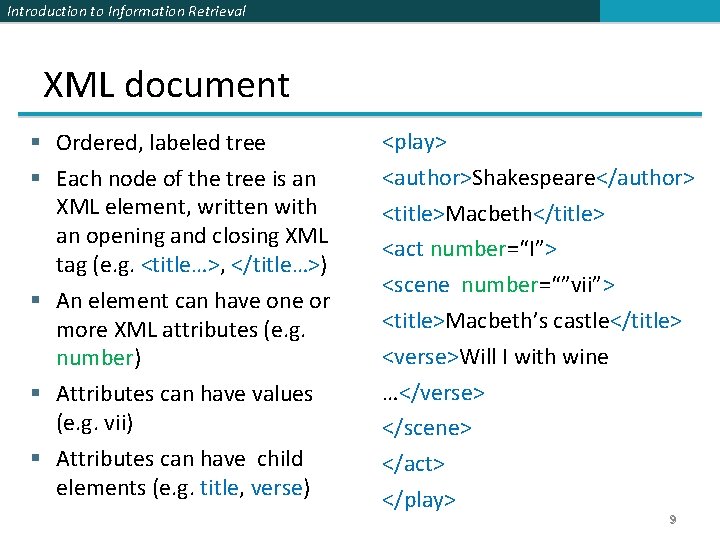Click the '<scene number="vii">' line
The height and width of the screenshot is (540, 720).
pos(498,285)
